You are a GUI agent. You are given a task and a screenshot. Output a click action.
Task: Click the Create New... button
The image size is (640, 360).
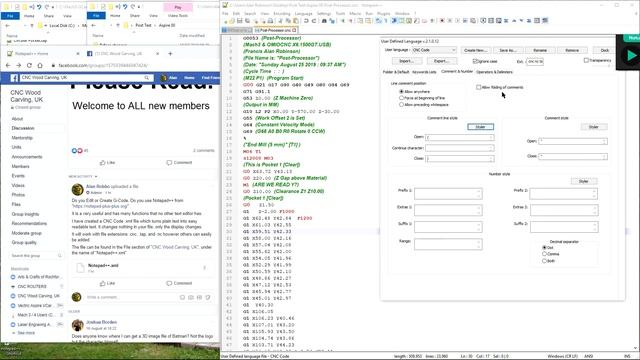tap(476, 50)
